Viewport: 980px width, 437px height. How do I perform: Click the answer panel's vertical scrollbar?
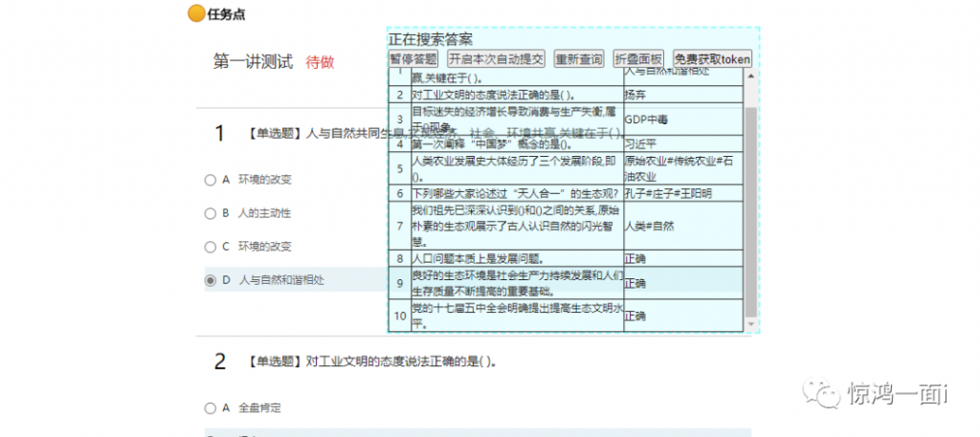tap(751, 210)
